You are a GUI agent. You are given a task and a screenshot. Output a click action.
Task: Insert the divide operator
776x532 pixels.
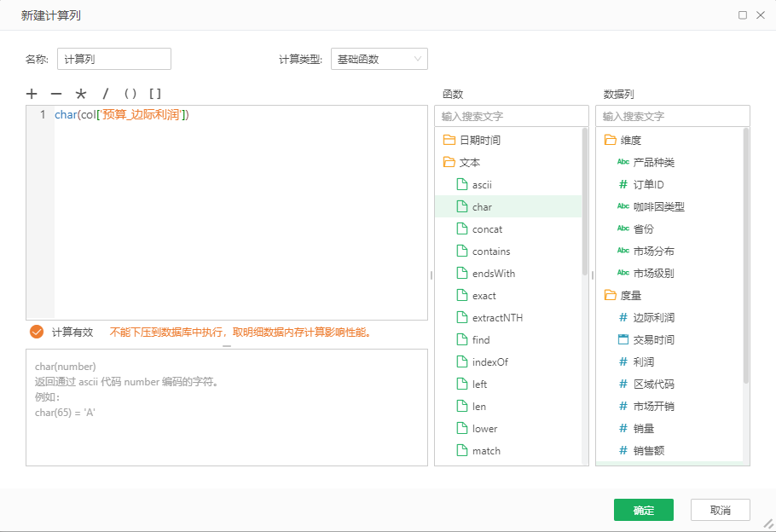pyautogui.click(x=106, y=94)
